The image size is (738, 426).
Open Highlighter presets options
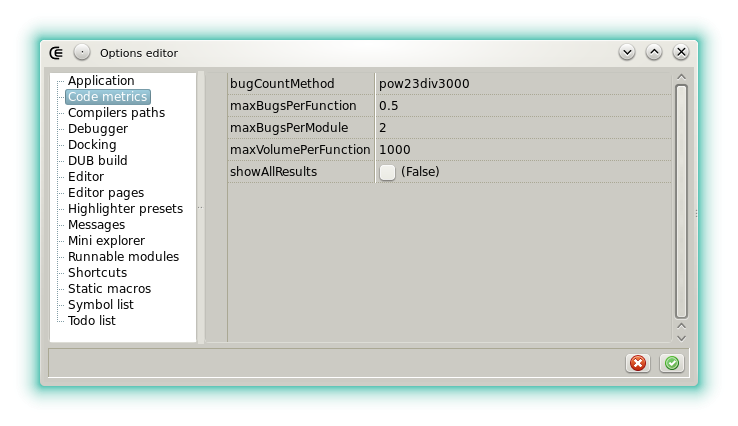coord(125,209)
